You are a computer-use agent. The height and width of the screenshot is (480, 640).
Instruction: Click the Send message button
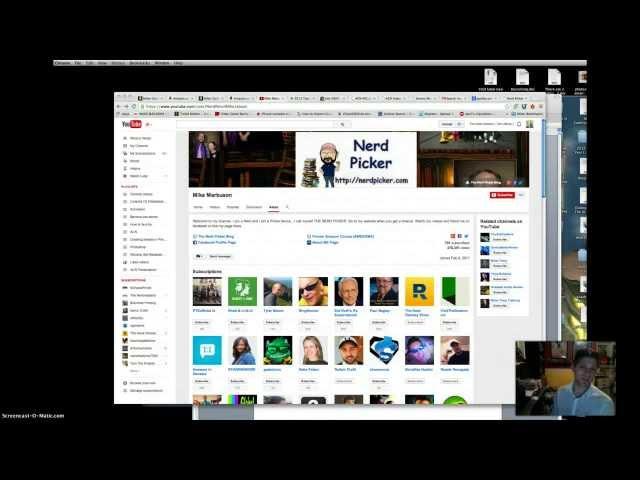pyautogui.click(x=220, y=256)
